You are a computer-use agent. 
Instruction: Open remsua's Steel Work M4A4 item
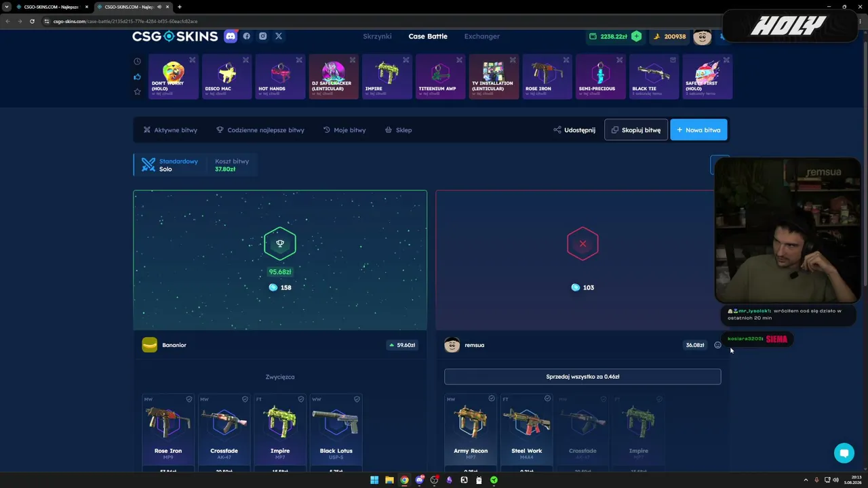526,431
